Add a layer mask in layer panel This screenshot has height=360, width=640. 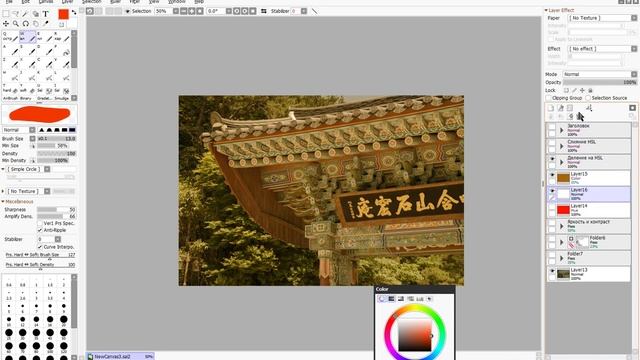[x=632, y=108]
